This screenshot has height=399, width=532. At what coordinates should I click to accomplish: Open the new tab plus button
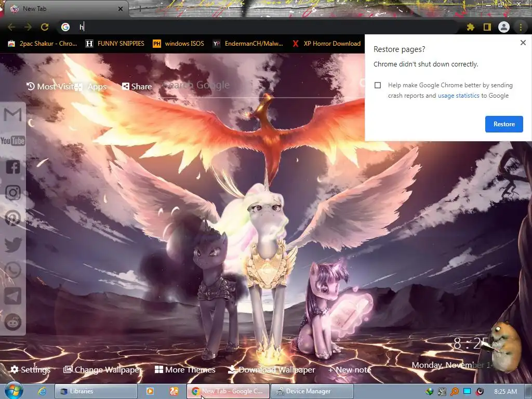pos(140,9)
